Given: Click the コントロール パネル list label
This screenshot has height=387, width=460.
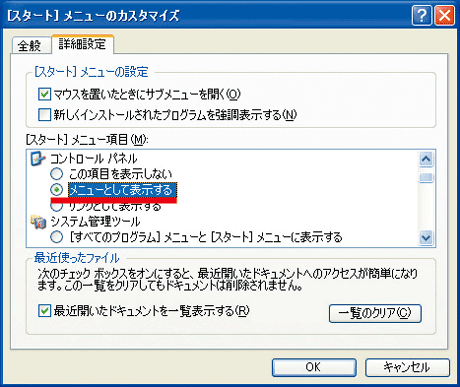Looking at the screenshot, I should click(94, 159).
